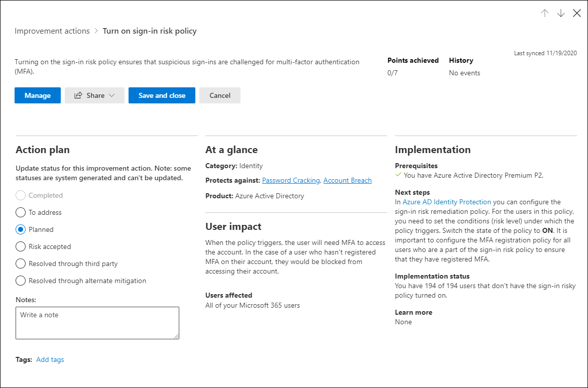Close the improvement action panel
The image size is (588, 388).
point(577,13)
